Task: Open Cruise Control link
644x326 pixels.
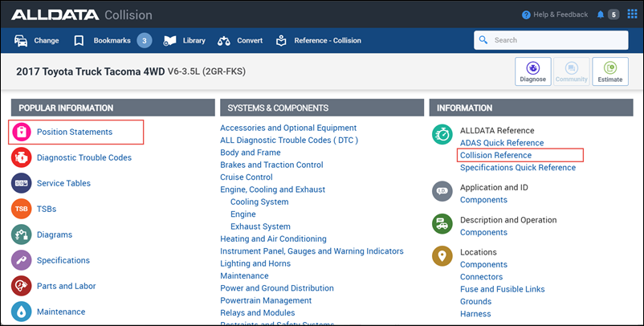Action: [247, 177]
